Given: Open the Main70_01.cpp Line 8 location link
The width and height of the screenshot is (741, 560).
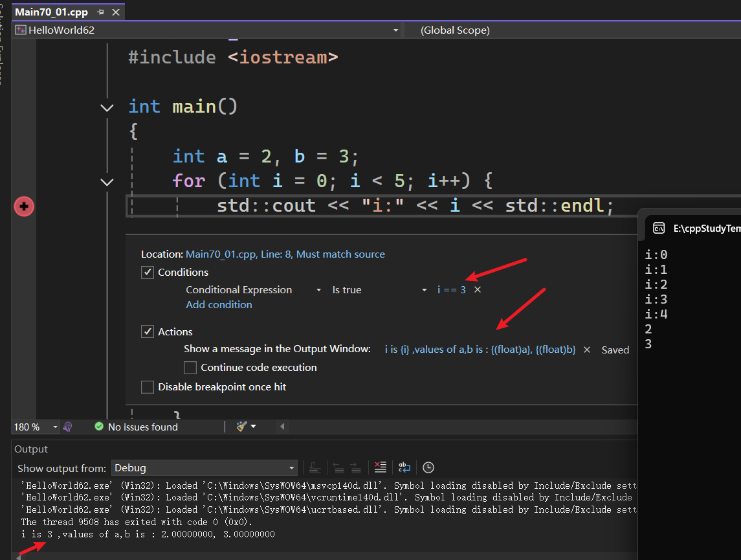Looking at the screenshot, I should (x=285, y=254).
